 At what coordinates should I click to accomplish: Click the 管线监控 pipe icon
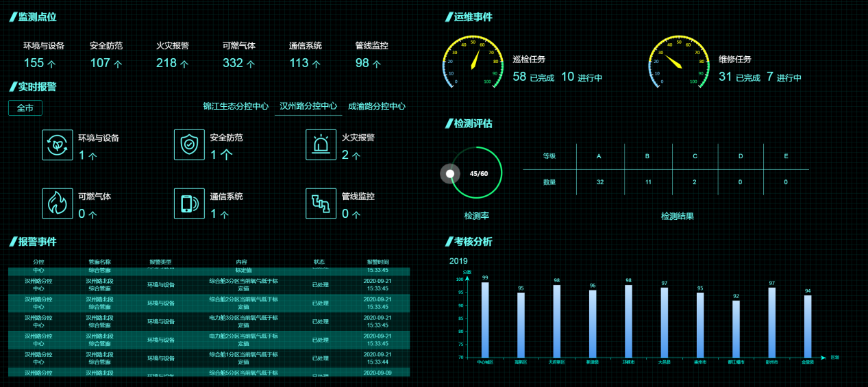pos(321,203)
